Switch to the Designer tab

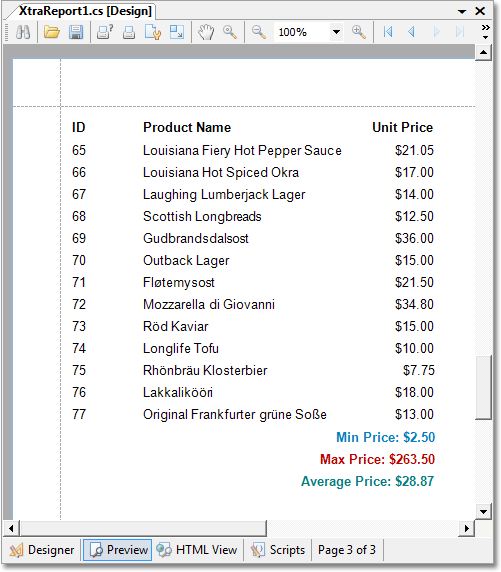[42, 550]
